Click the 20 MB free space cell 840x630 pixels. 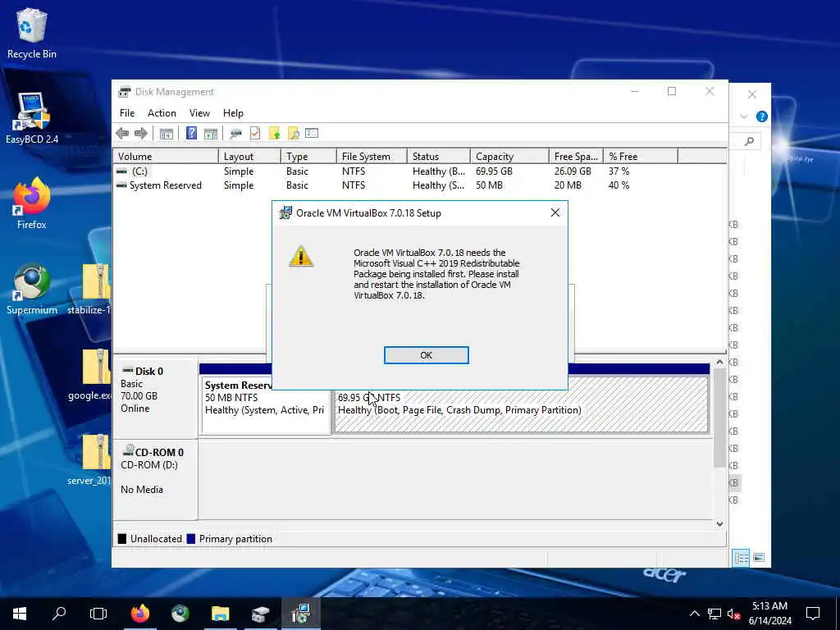point(568,185)
